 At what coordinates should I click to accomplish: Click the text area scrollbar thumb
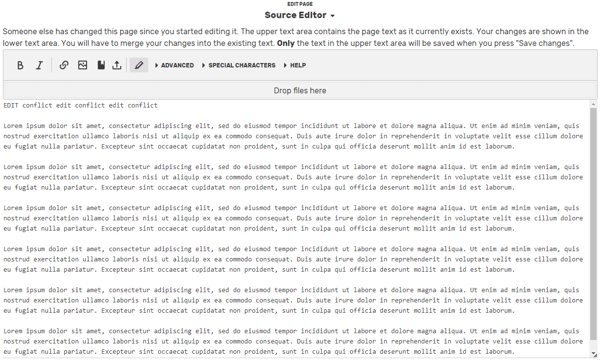pyautogui.click(x=593, y=224)
